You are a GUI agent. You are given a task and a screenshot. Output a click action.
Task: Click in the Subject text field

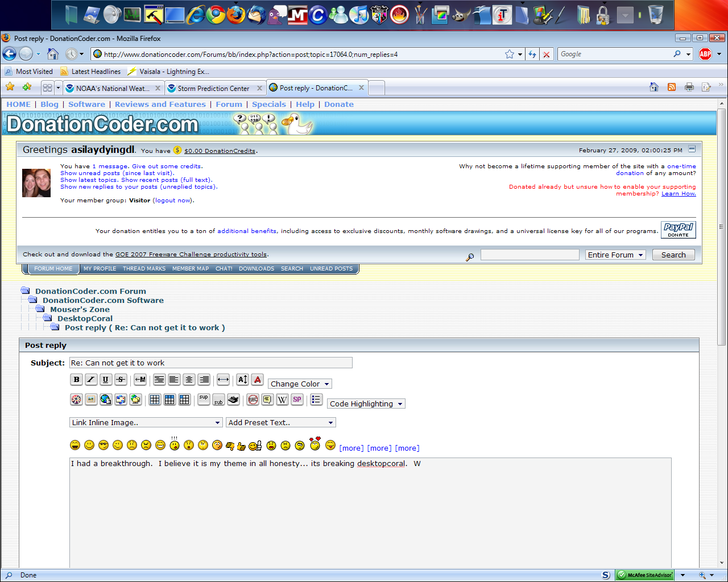pos(210,363)
